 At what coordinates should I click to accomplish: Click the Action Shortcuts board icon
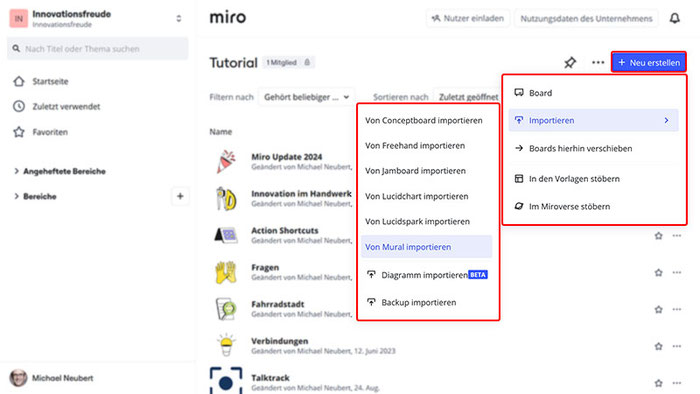coord(226,235)
